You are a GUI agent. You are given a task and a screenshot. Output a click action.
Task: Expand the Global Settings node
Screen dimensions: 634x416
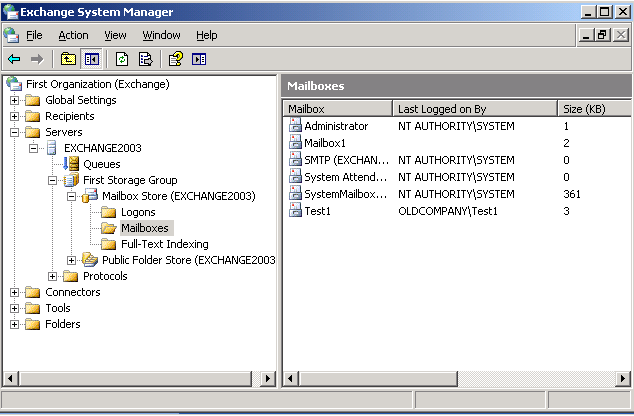[x=14, y=100]
